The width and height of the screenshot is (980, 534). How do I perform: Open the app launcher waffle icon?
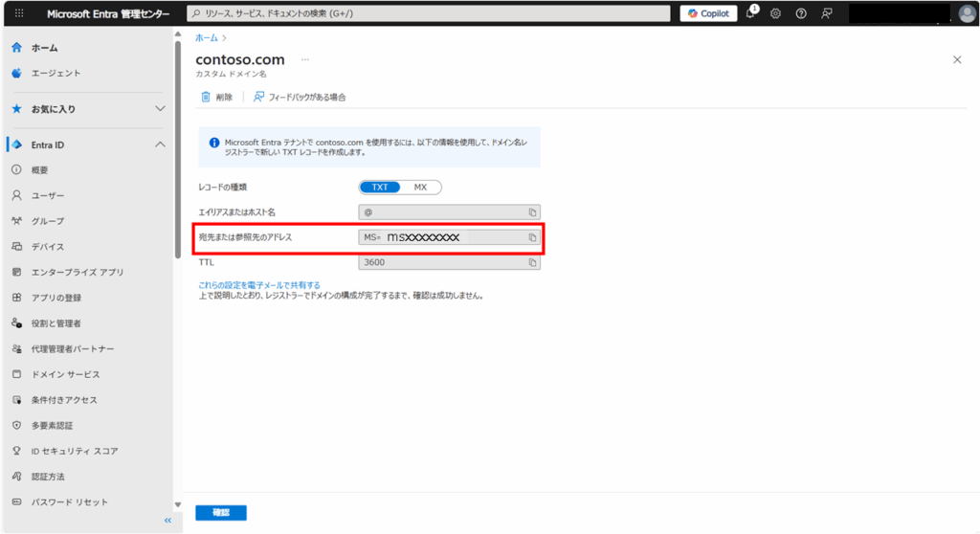(x=19, y=13)
